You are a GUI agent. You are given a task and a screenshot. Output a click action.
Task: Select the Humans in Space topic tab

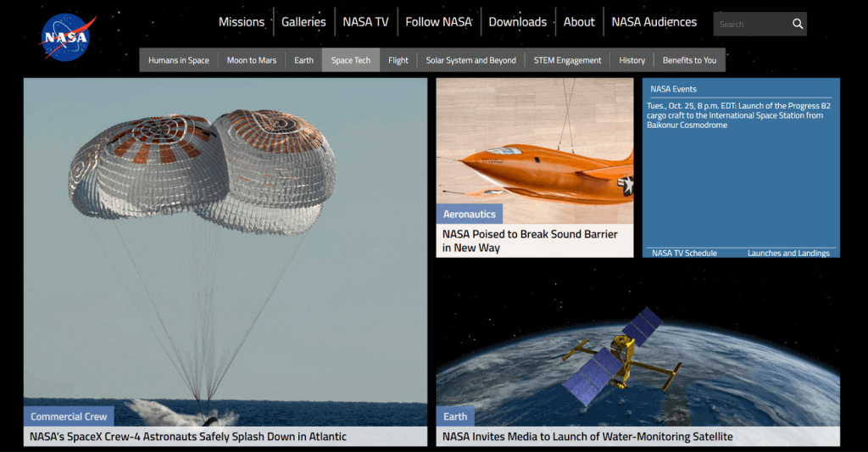[178, 60]
